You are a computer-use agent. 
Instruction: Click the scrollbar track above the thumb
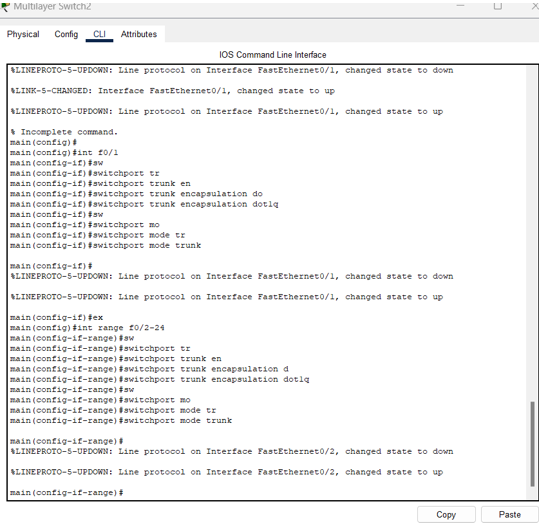(x=532, y=233)
